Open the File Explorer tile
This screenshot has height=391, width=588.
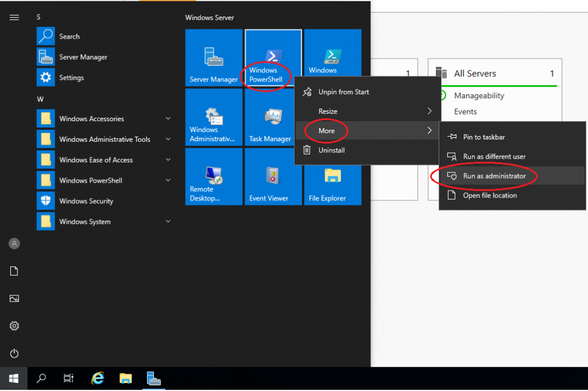pyautogui.click(x=332, y=185)
